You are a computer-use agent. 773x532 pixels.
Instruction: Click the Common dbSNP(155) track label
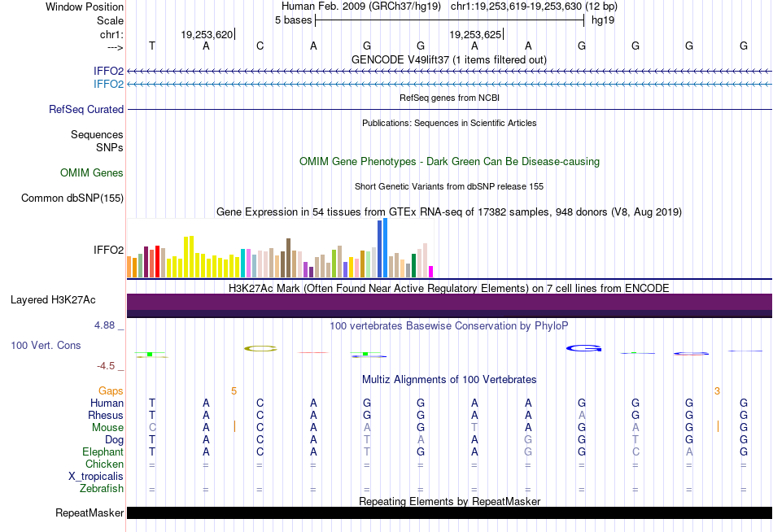(72, 198)
